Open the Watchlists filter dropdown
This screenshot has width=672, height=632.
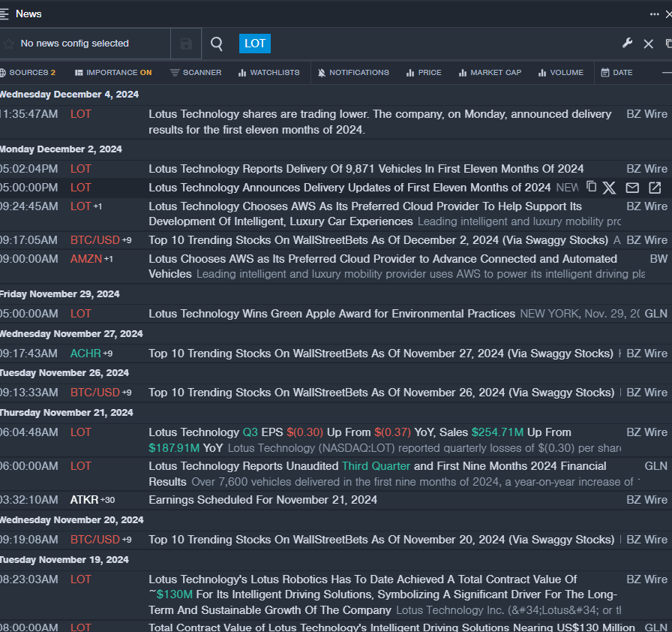(x=268, y=73)
